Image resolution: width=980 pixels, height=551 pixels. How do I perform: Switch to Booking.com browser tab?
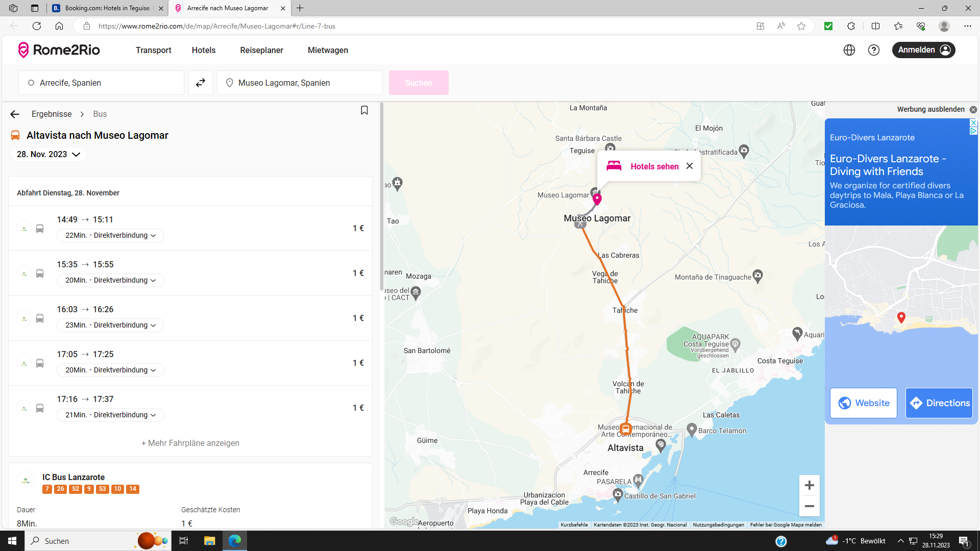coord(107,8)
